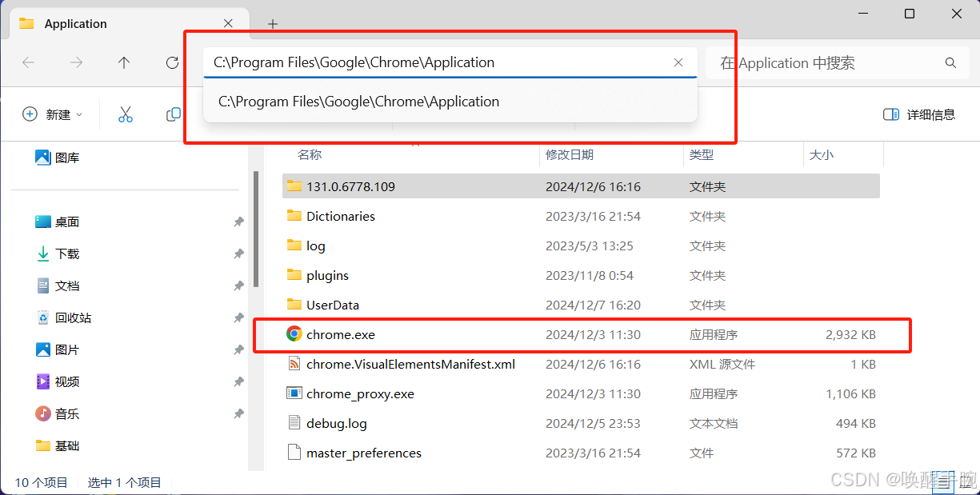
Task: Go up one folder level
Action: tap(124, 62)
